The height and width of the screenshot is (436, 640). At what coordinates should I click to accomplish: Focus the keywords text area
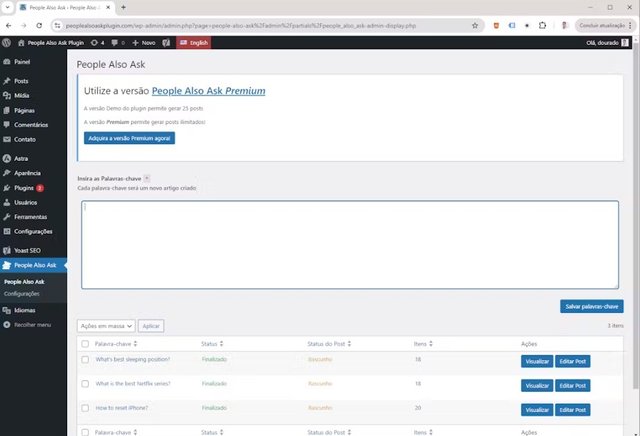[x=350, y=245]
